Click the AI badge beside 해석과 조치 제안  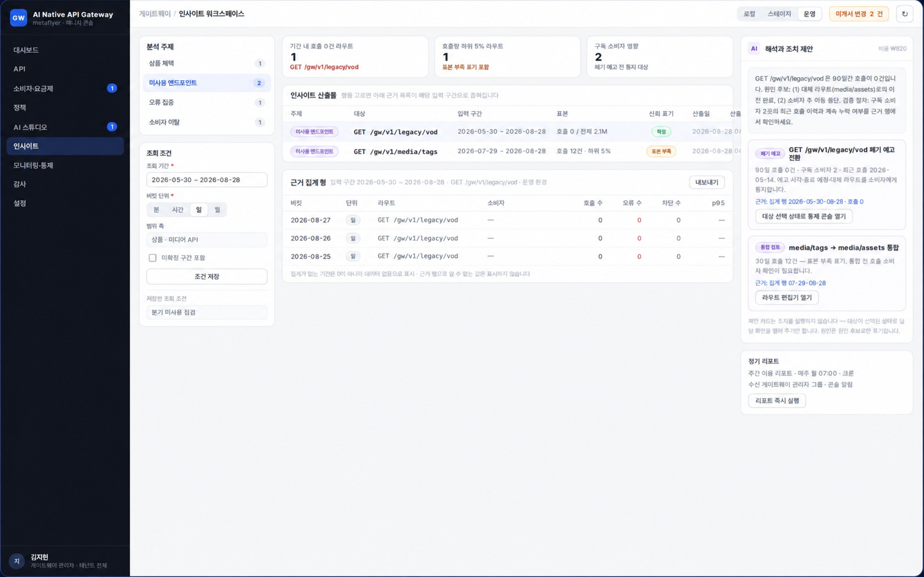tap(754, 49)
